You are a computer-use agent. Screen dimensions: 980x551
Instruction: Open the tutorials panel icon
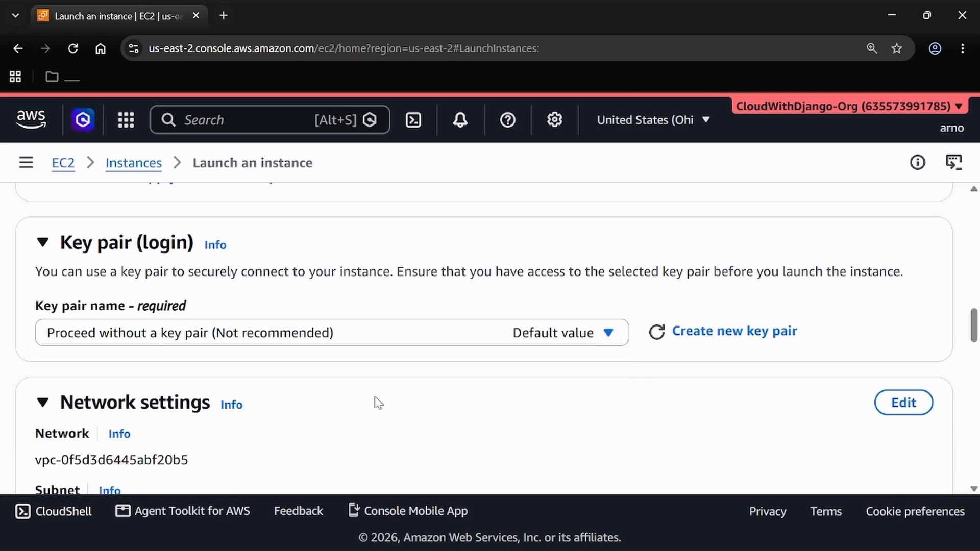(953, 163)
